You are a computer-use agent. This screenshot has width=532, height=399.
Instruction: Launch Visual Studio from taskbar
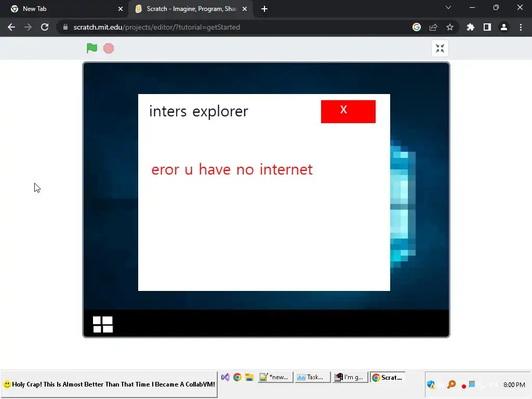pyautogui.click(x=225, y=377)
